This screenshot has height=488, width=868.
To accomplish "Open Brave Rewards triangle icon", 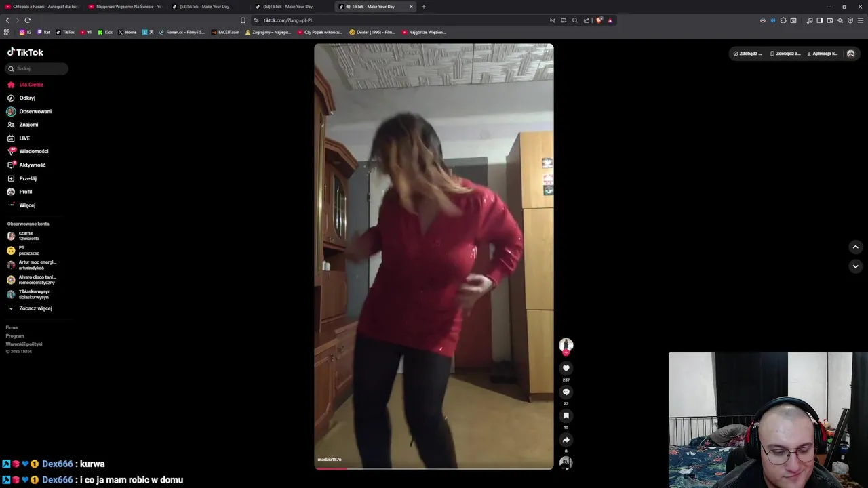I will pyautogui.click(x=610, y=20).
